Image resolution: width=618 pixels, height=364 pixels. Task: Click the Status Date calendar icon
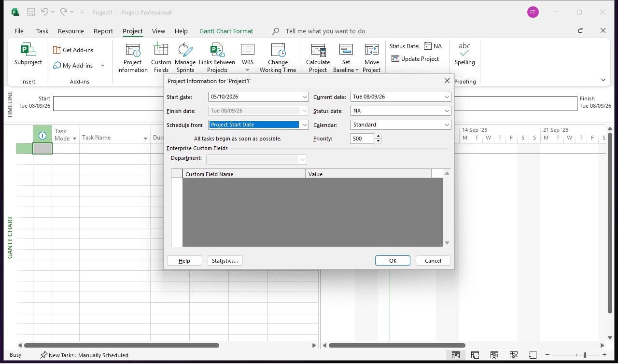click(x=428, y=46)
